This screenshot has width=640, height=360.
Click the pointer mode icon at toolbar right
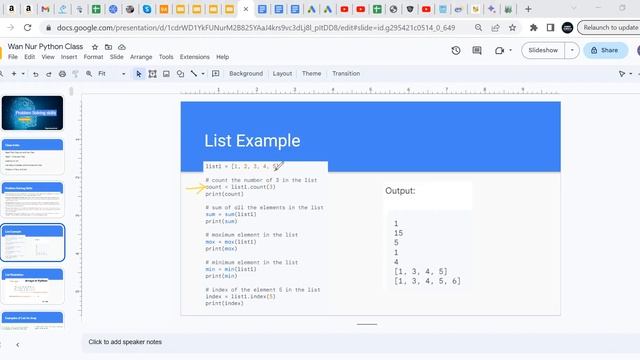pos(622,74)
